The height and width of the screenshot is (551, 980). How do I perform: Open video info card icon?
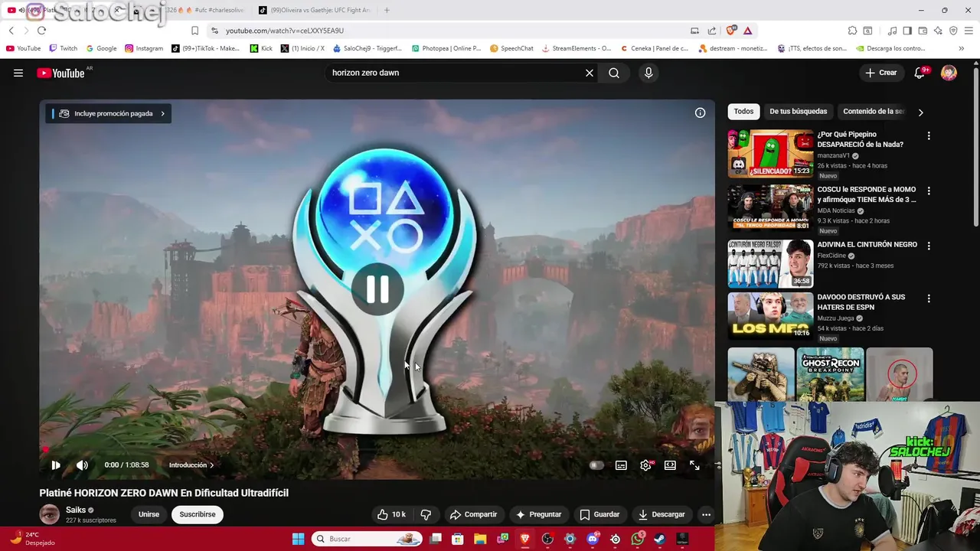click(x=700, y=112)
